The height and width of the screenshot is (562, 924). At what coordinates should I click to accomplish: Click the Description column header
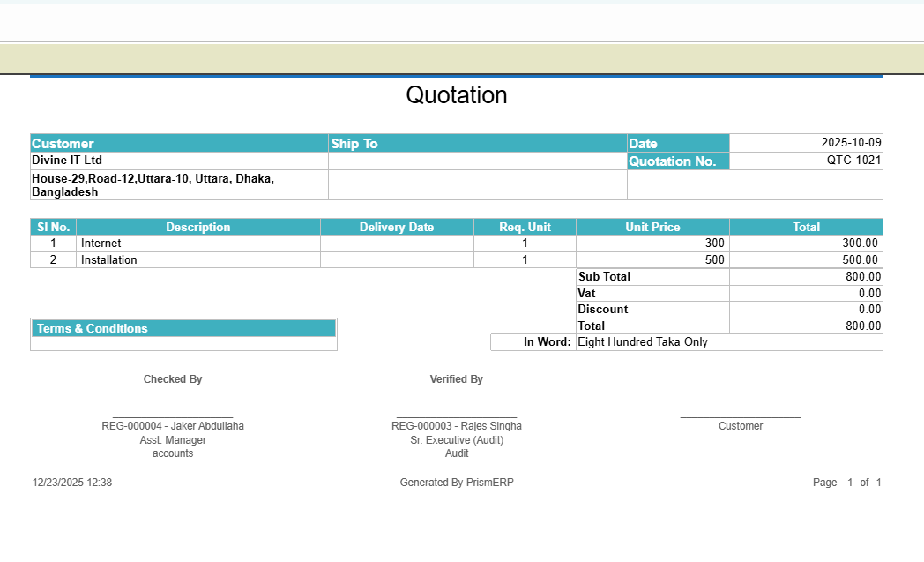pos(197,228)
